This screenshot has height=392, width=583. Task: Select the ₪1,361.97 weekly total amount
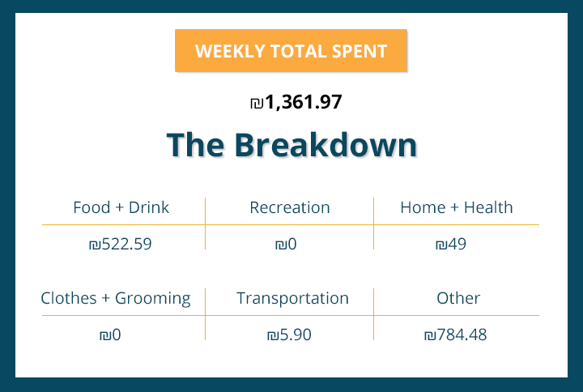coord(296,102)
